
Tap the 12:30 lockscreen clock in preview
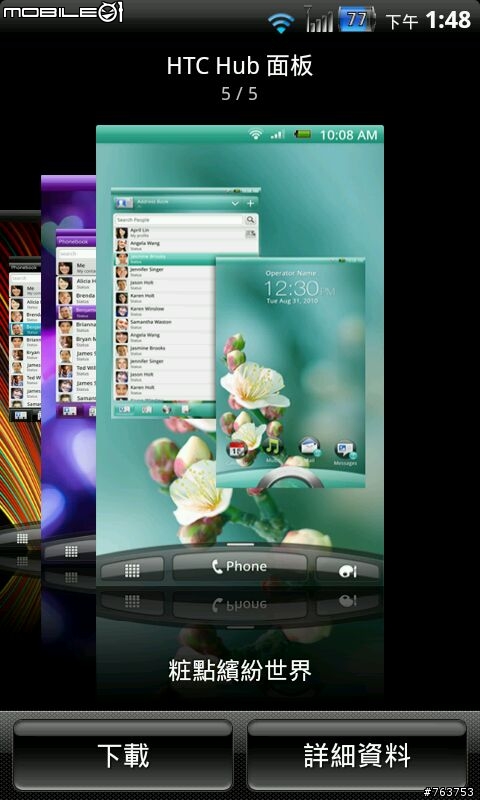(x=298, y=289)
